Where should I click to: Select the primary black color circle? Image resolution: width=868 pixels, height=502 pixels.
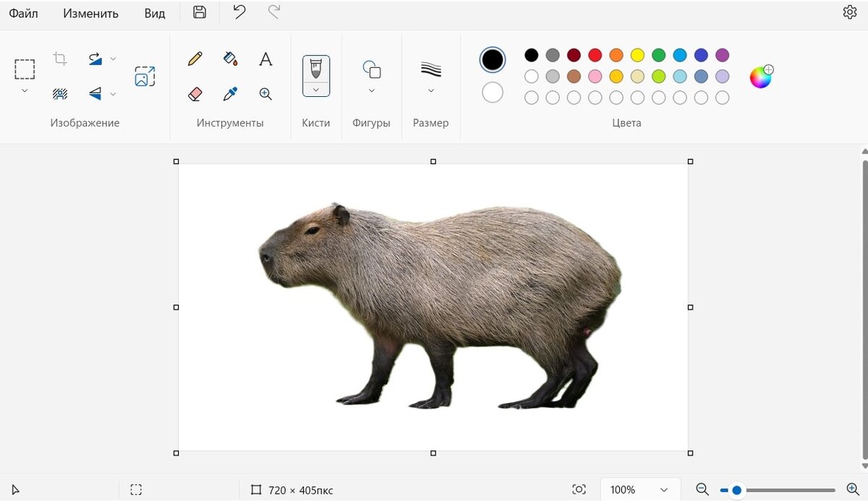[x=493, y=59]
